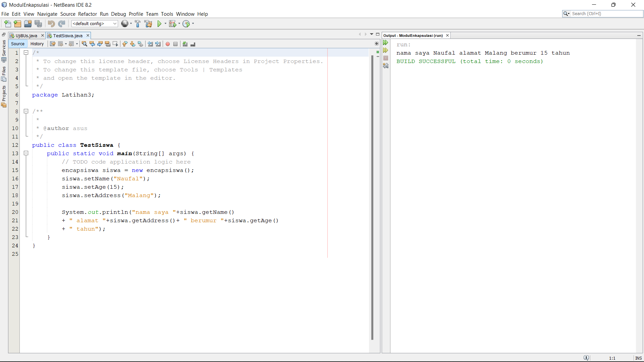Viewport: 644px width, 362px height.
Task: Click the Undo arrow icon
Action: 51,24
